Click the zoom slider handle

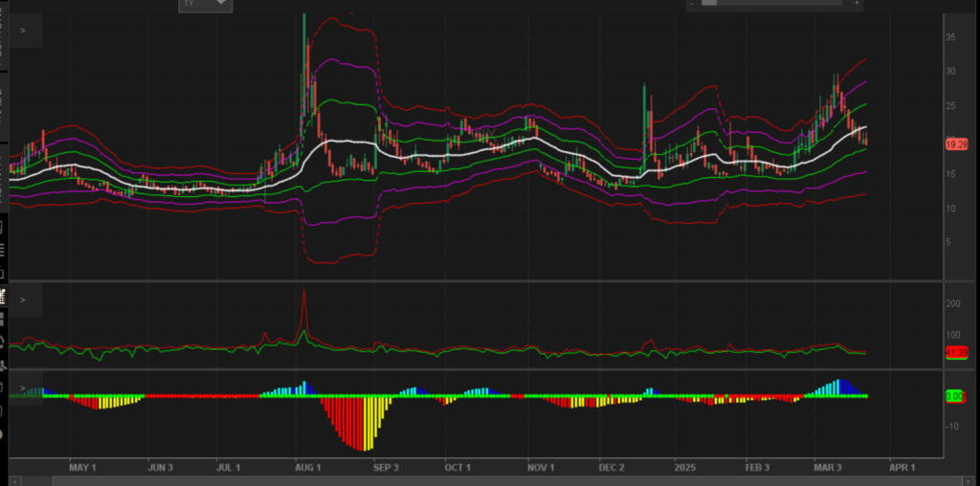[709, 4]
